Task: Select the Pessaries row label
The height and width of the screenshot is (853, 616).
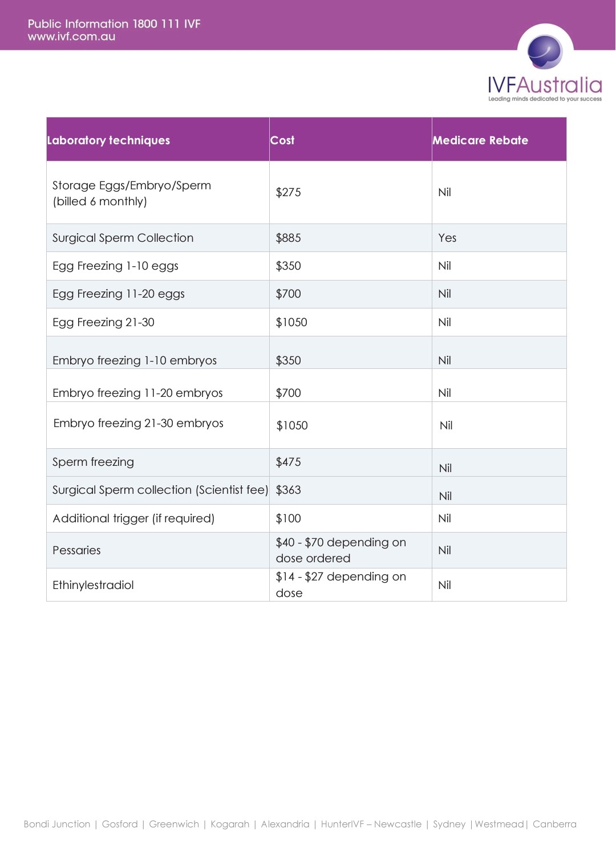Action: pyautogui.click(x=76, y=550)
